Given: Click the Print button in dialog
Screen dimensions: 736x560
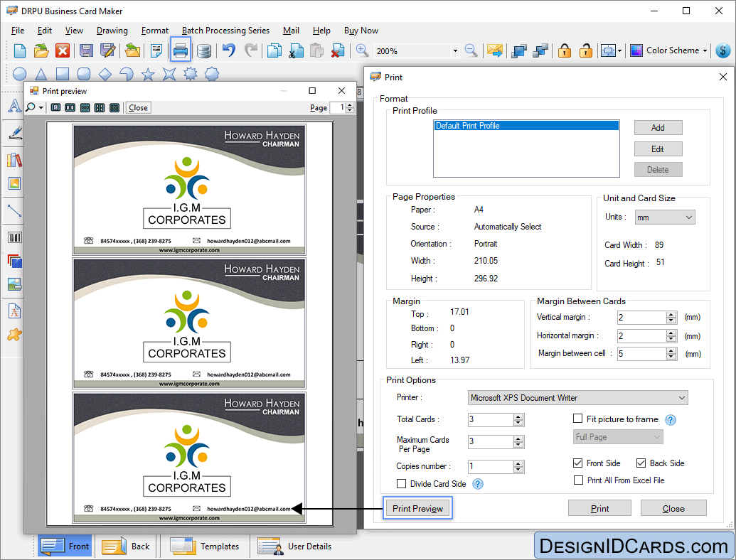Looking at the screenshot, I should (599, 508).
